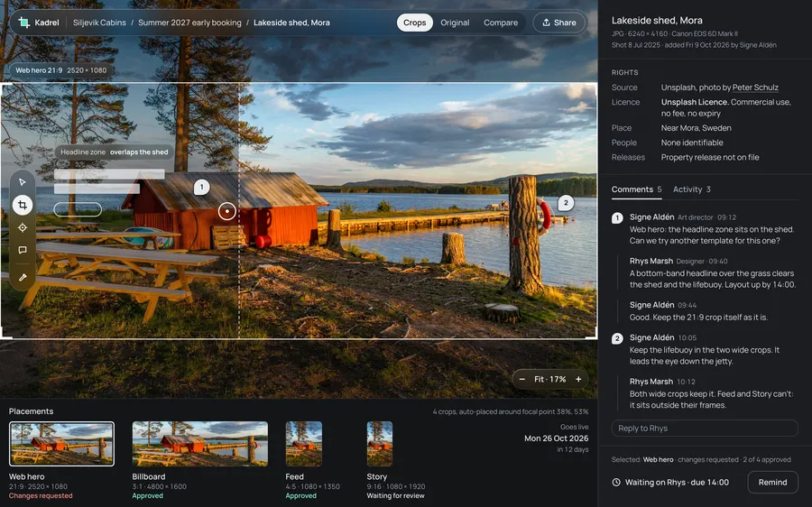The height and width of the screenshot is (507, 812).
Task: Select the crop tool
Action: [x=23, y=205]
